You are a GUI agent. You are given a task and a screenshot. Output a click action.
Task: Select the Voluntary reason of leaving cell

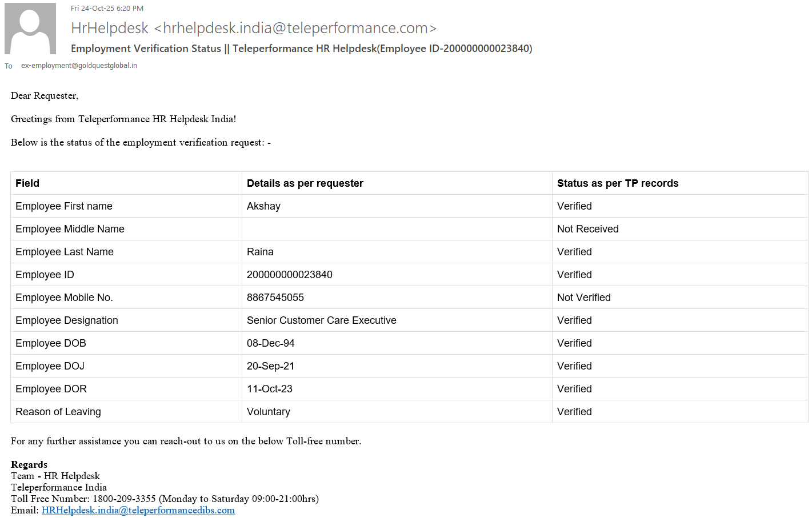pyautogui.click(x=268, y=412)
